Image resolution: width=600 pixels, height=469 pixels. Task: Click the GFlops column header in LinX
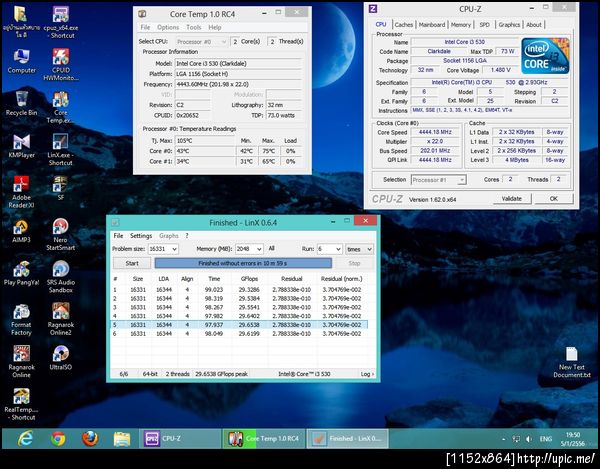pyautogui.click(x=249, y=279)
